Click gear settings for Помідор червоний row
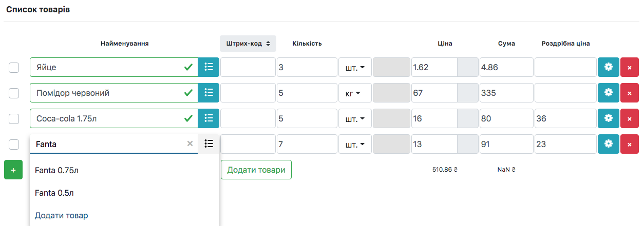 tap(609, 93)
